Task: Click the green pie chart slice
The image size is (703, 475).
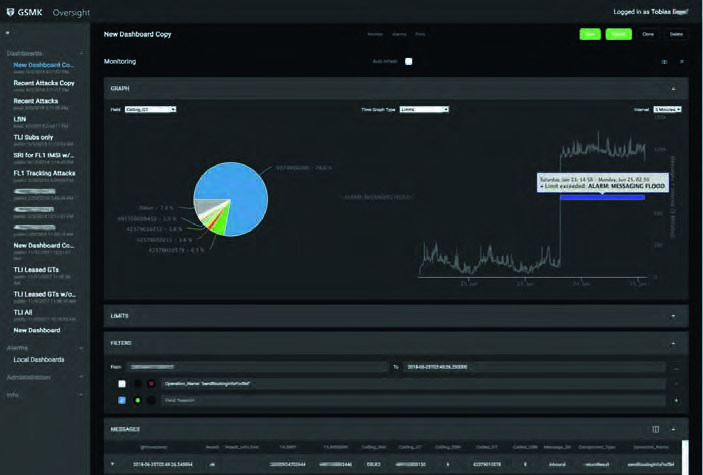Action: (219, 224)
